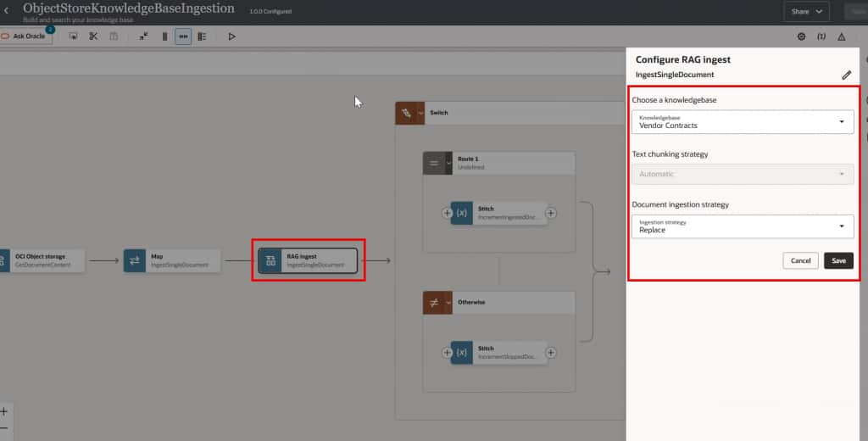Click the 'Text chunking strategy' label
868x441 pixels.
point(670,154)
